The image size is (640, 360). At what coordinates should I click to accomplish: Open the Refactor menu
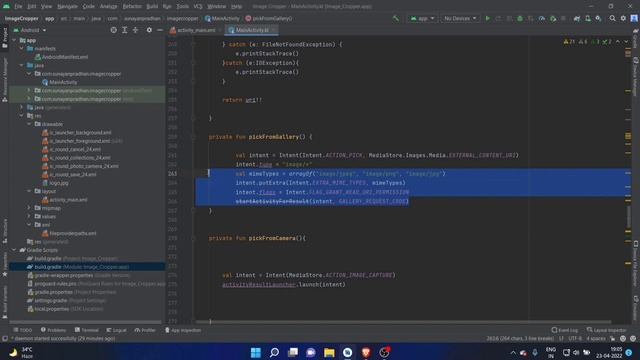(132, 6)
